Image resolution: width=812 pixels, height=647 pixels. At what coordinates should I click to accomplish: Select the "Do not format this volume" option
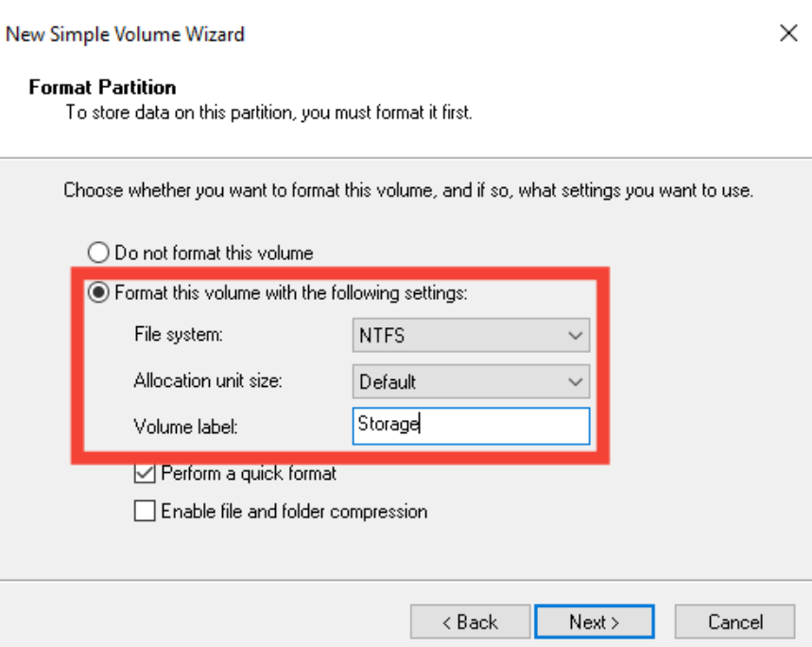pyautogui.click(x=98, y=254)
